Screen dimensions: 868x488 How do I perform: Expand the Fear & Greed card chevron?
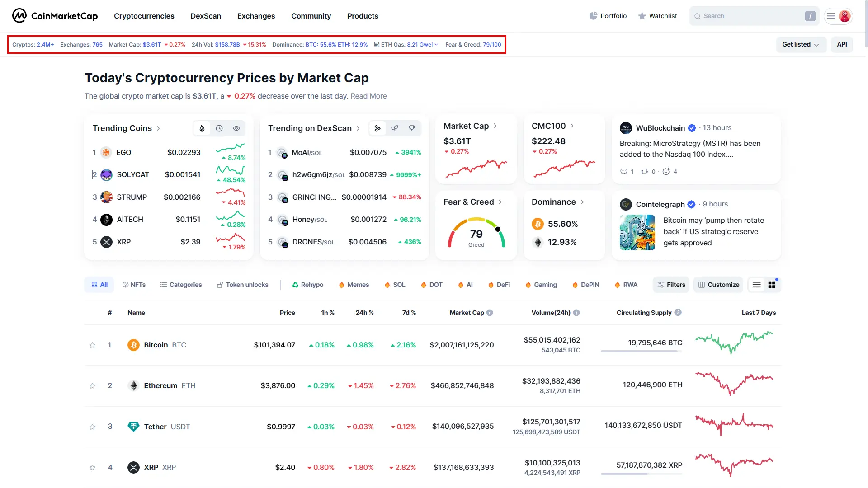point(500,202)
